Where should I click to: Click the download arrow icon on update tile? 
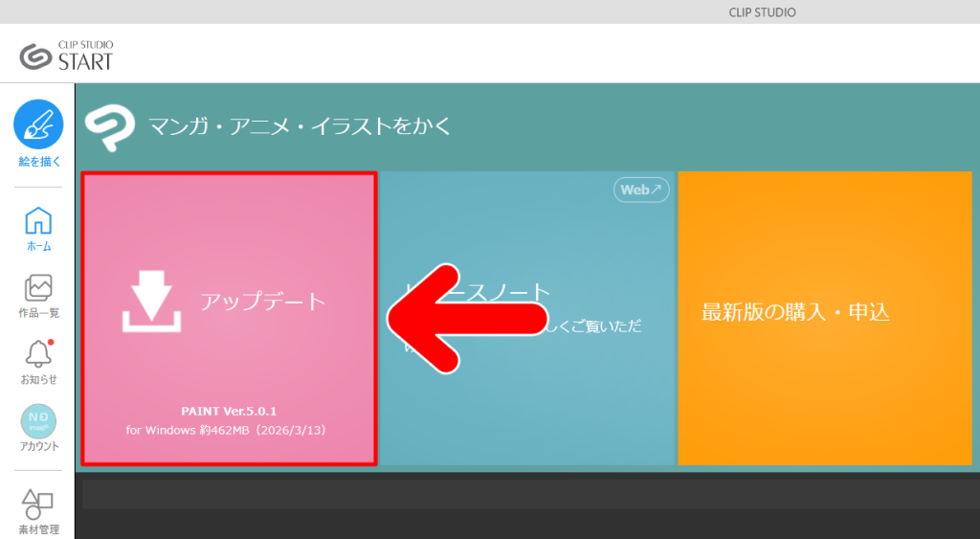tap(151, 301)
